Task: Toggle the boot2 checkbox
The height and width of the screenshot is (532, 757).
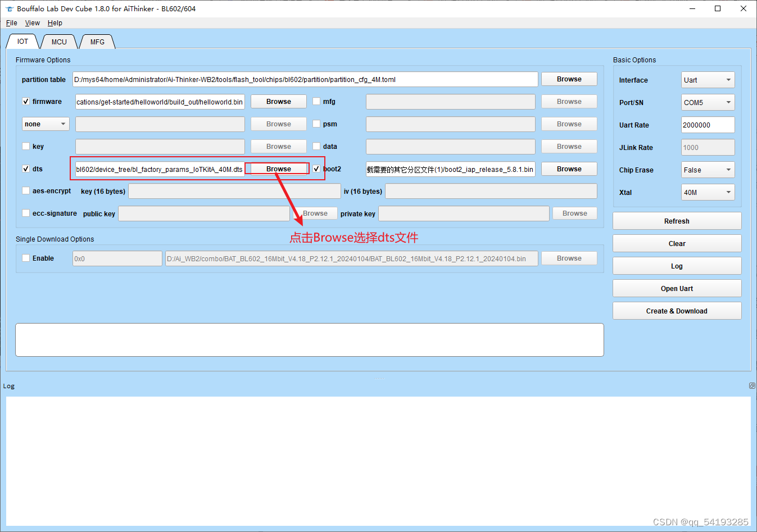Action: coord(316,169)
